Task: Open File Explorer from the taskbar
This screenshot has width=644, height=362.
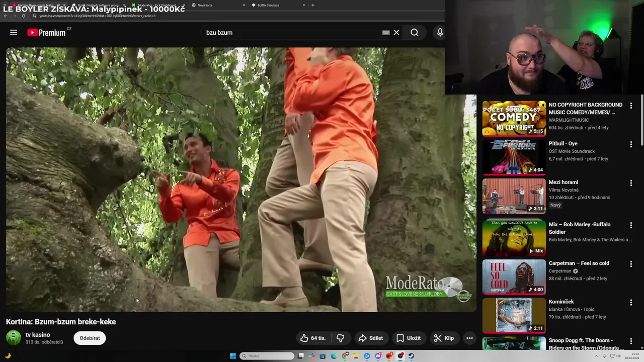Action: tap(356, 356)
